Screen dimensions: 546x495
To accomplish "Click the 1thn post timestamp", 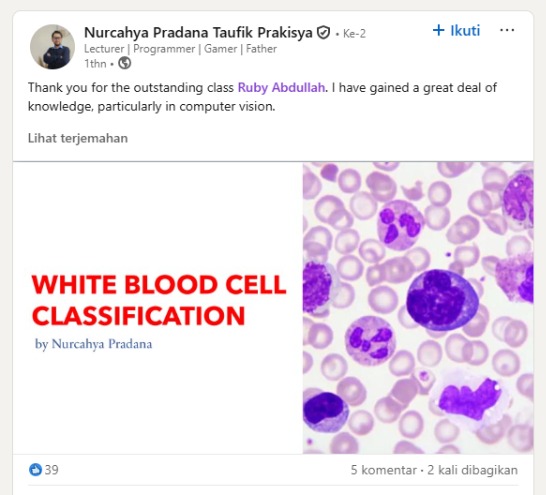I will pos(95,64).
